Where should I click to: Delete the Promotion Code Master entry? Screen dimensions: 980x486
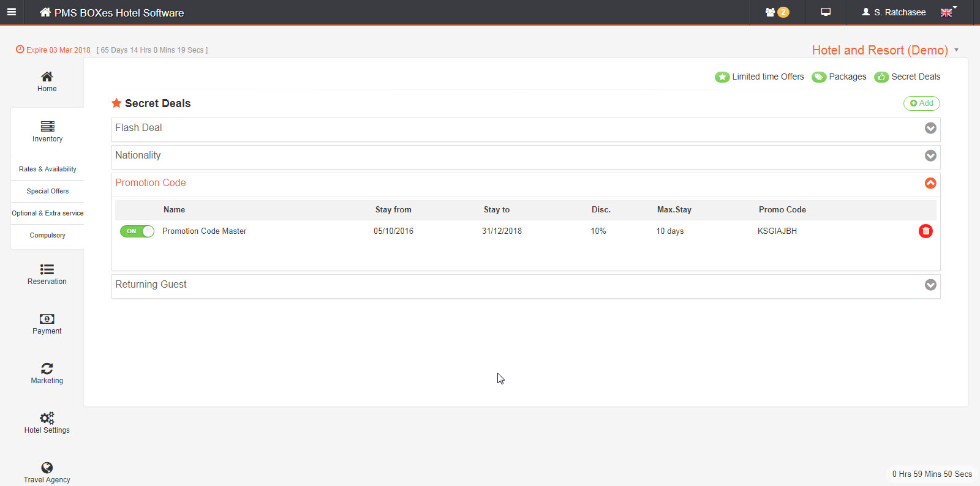[925, 231]
